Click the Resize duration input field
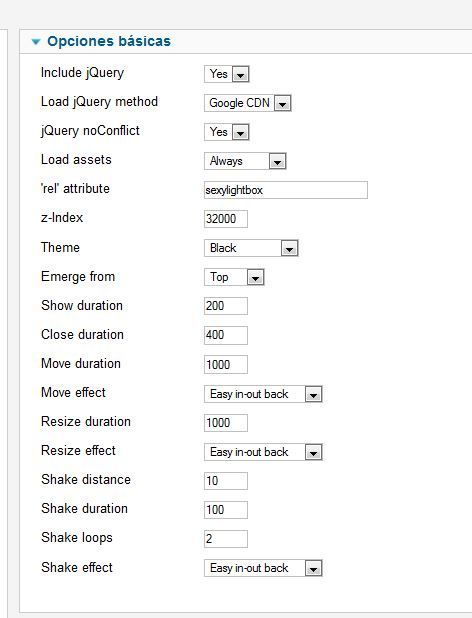The width and height of the screenshot is (472, 618). [x=226, y=423]
